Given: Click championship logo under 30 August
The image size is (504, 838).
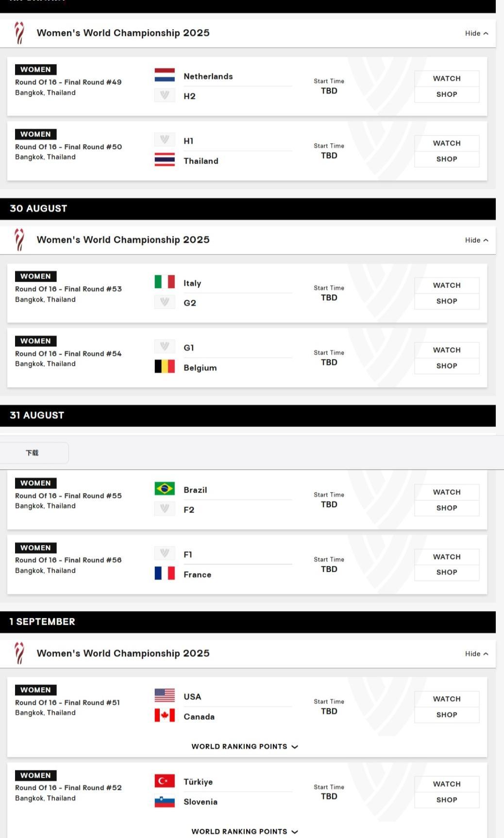Looking at the screenshot, I should pyautogui.click(x=19, y=239).
